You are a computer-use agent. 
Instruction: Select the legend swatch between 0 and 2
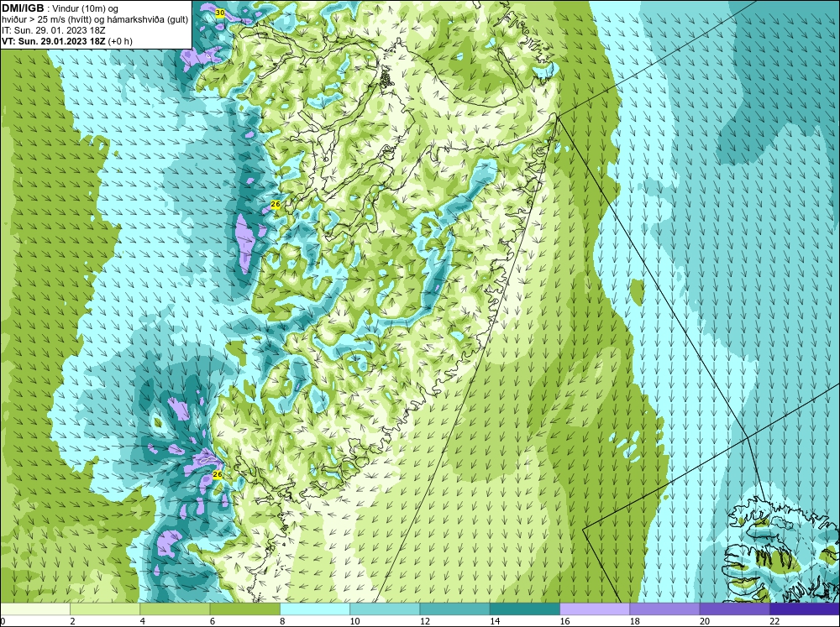pos(35,609)
